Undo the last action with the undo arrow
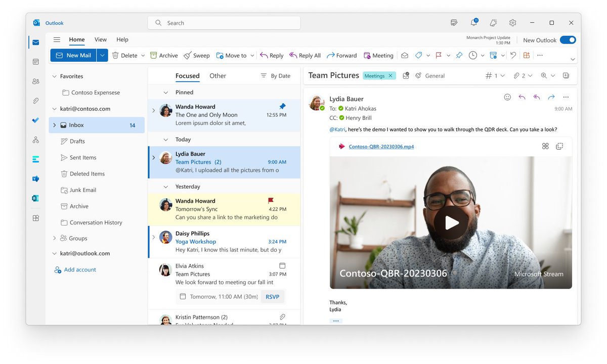This screenshot has width=607, height=364. [513, 55]
